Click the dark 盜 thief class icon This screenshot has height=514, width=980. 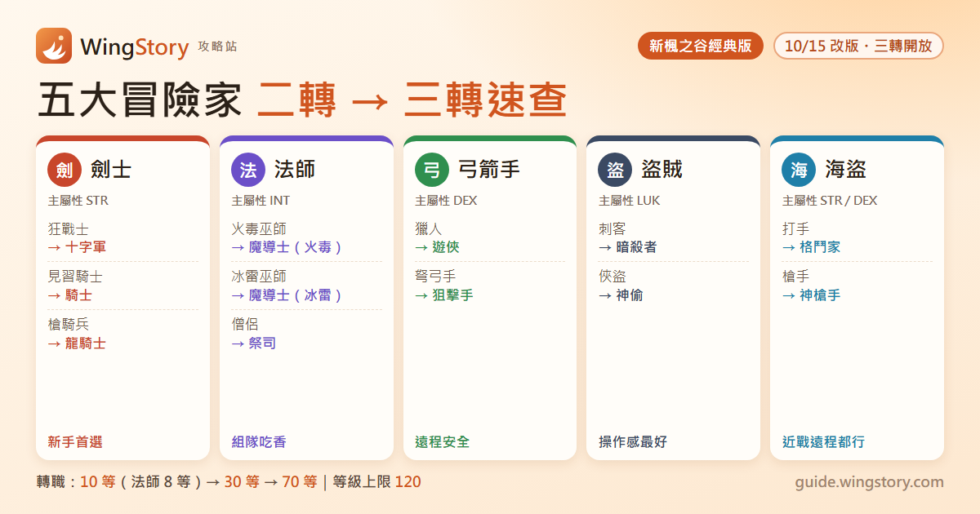616,170
